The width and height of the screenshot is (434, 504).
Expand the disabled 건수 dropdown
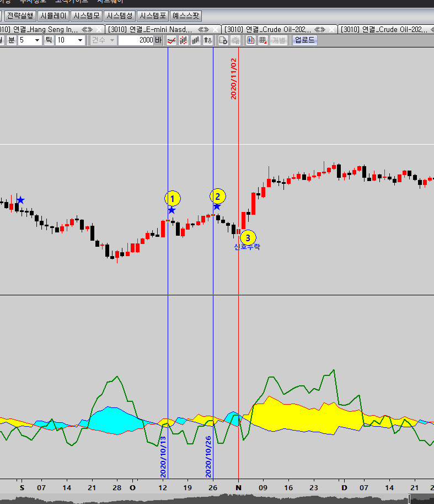coord(103,40)
